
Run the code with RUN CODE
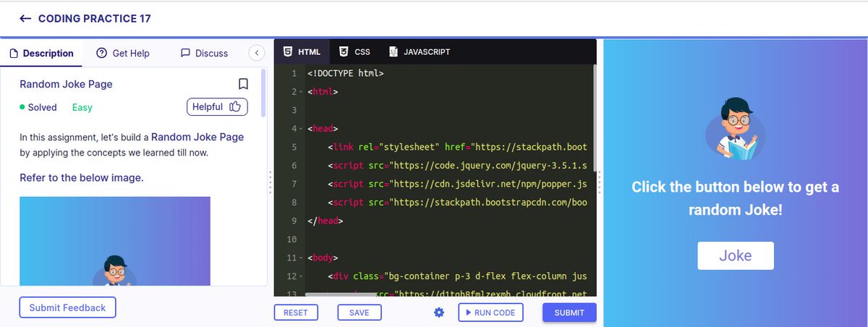490,313
